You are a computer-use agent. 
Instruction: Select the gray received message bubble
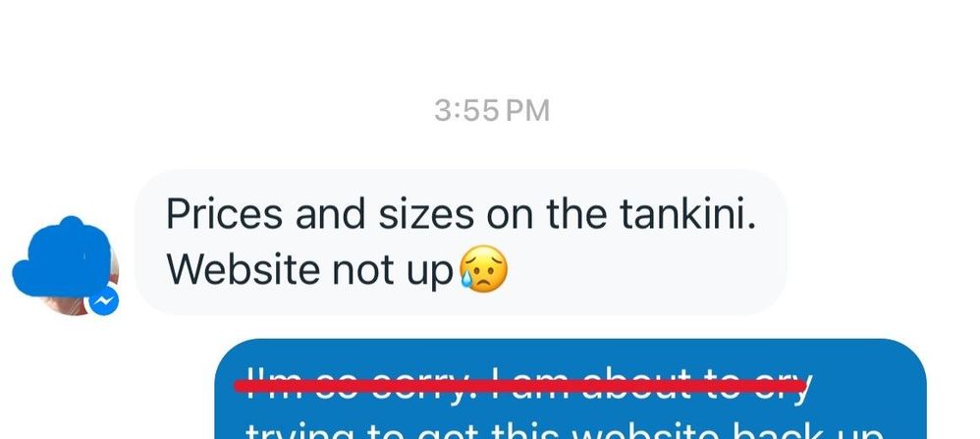point(462,242)
